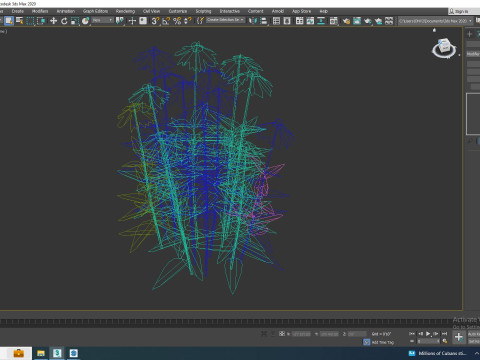
Task: Toggle the Ribbon display
Action: (299, 21)
